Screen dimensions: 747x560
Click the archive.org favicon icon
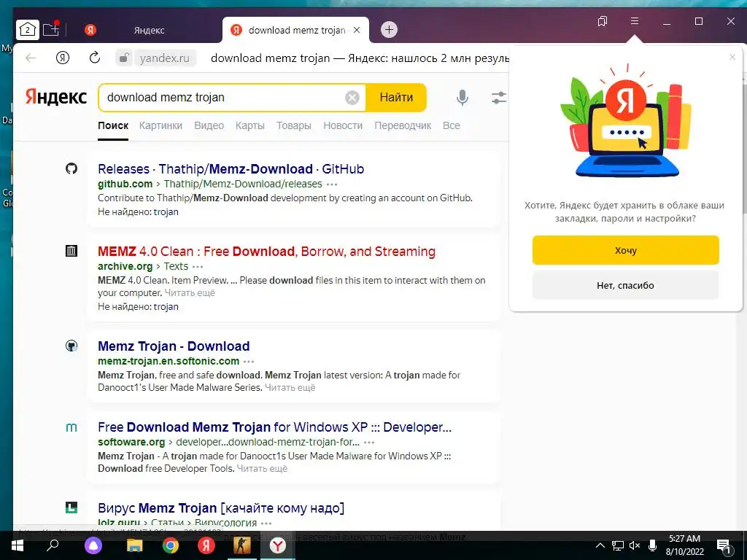(x=71, y=251)
